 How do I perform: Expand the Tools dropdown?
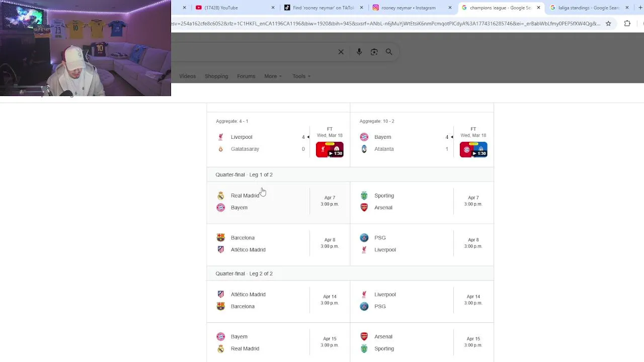(301, 76)
